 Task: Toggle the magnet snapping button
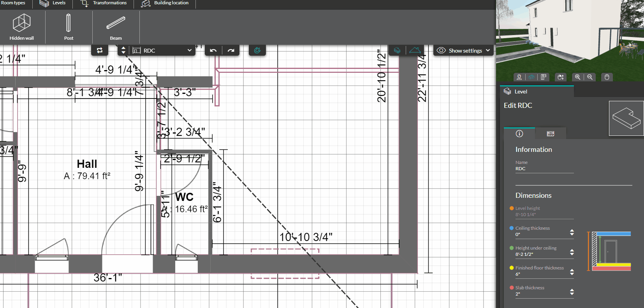[x=257, y=50]
